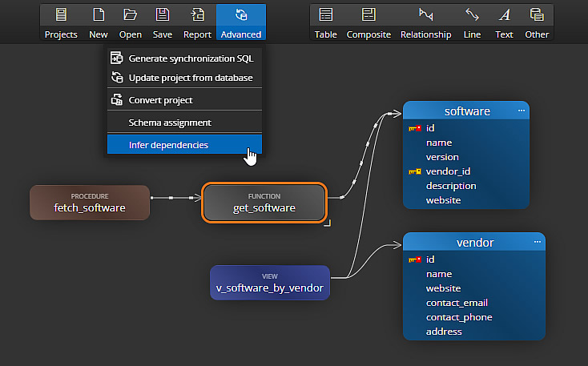Viewport: 588px width, 366px height.
Task: Choose Schema assignment menu entry
Action: 184,123
